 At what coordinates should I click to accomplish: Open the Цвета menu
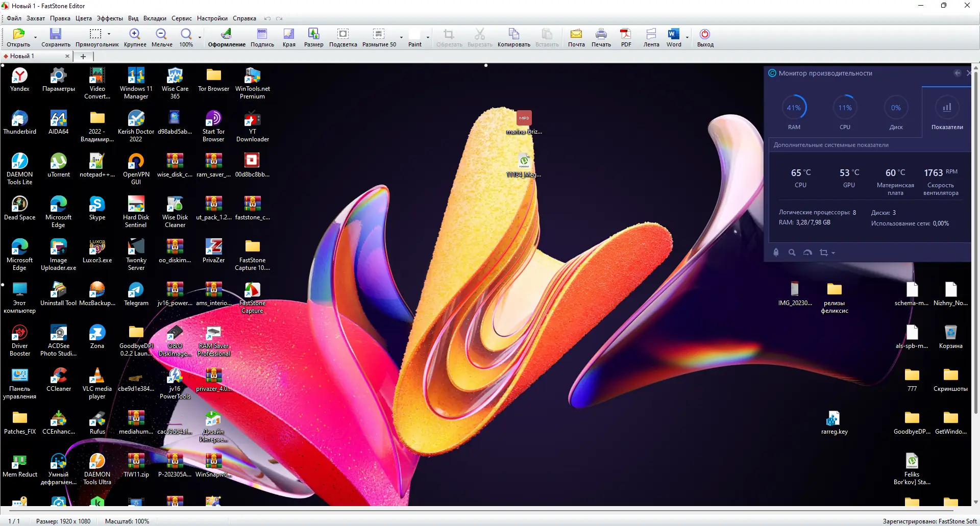[x=84, y=18]
